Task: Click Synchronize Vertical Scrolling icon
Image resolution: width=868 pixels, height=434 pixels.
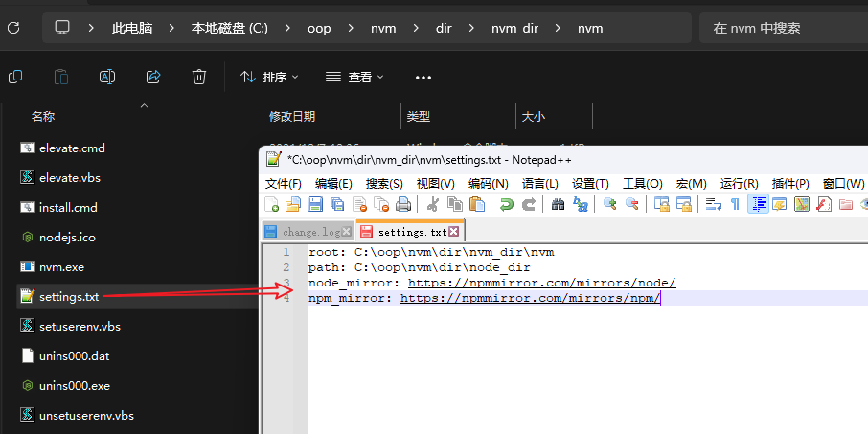Action: [661, 204]
